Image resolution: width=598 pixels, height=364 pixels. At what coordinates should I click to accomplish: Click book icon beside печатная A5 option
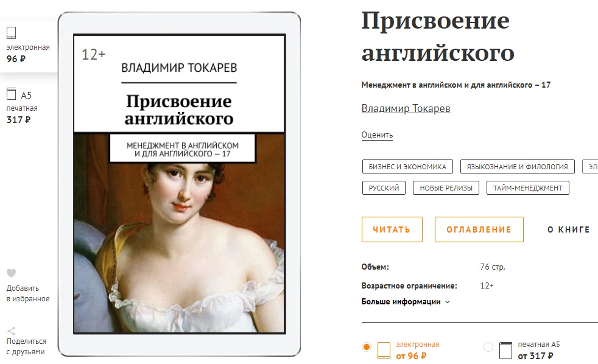[x=505, y=350]
